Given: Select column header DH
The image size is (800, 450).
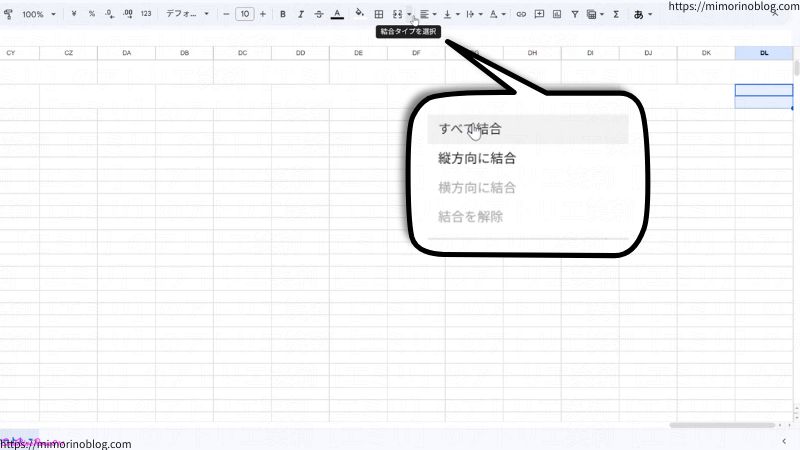Looking at the screenshot, I should point(532,53).
